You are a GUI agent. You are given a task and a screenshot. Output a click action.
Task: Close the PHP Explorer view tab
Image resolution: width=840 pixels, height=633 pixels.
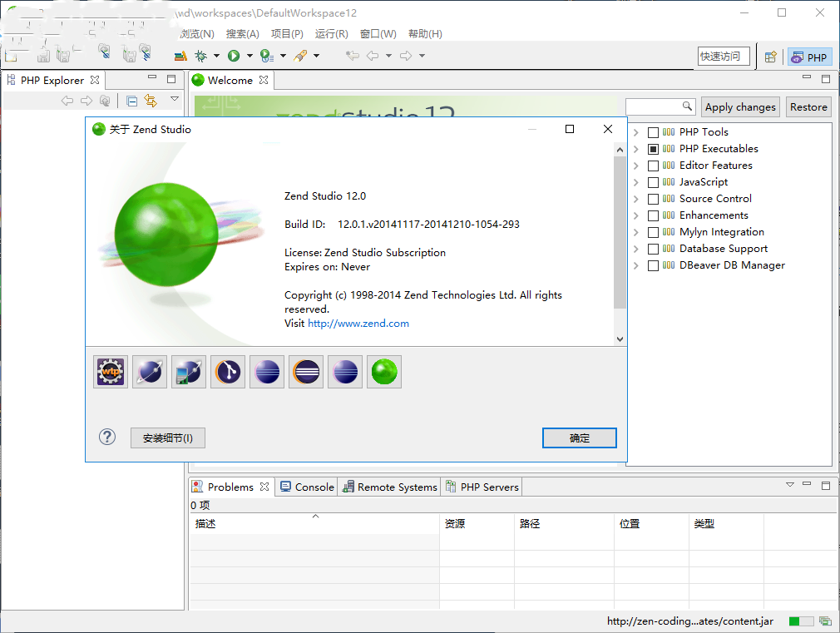click(x=95, y=80)
